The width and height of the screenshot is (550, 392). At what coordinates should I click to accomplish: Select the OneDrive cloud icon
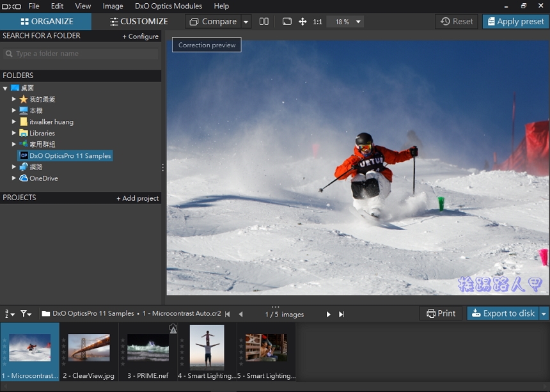[24, 178]
